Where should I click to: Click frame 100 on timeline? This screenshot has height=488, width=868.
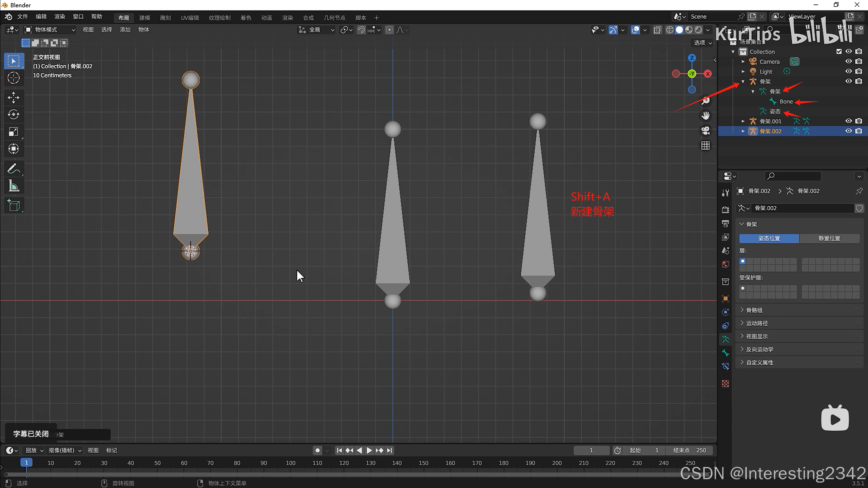[x=290, y=463]
